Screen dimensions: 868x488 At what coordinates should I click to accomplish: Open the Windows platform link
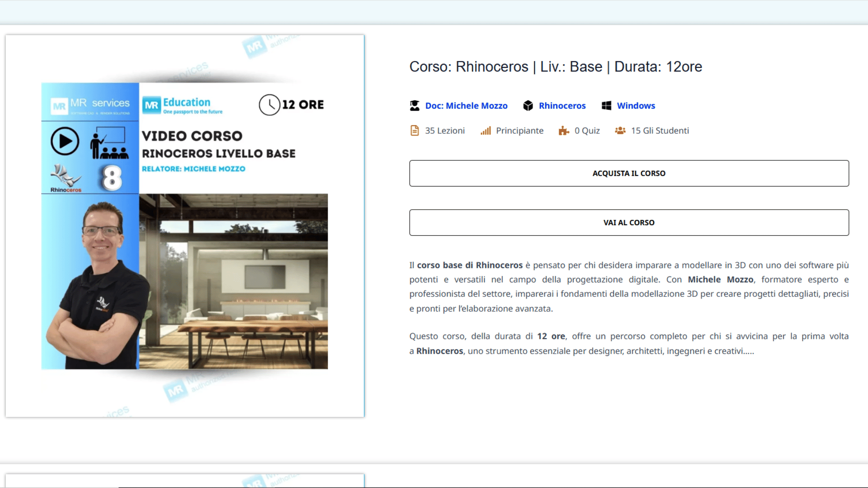pos(636,106)
